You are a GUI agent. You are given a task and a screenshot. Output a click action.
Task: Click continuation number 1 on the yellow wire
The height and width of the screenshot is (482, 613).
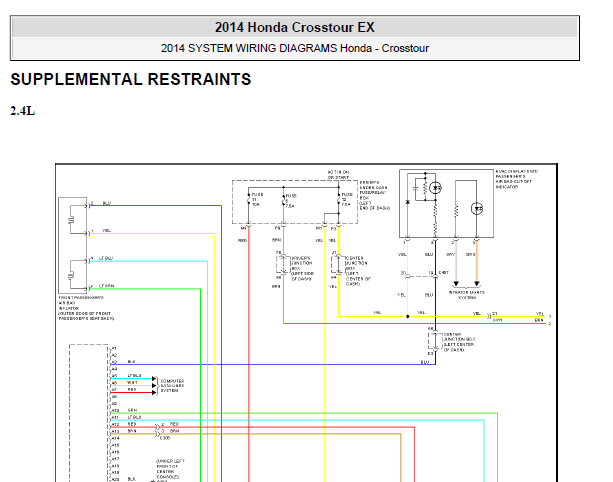point(550,316)
